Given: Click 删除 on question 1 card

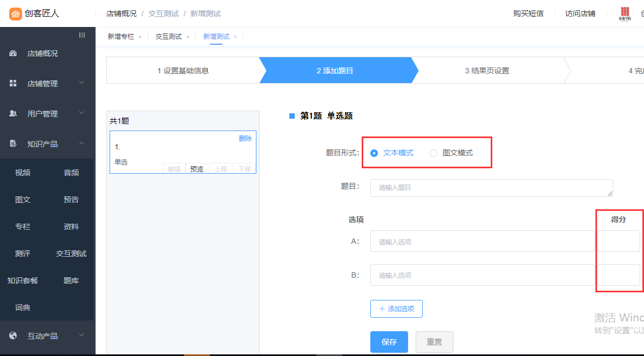Looking at the screenshot, I should [x=245, y=139].
